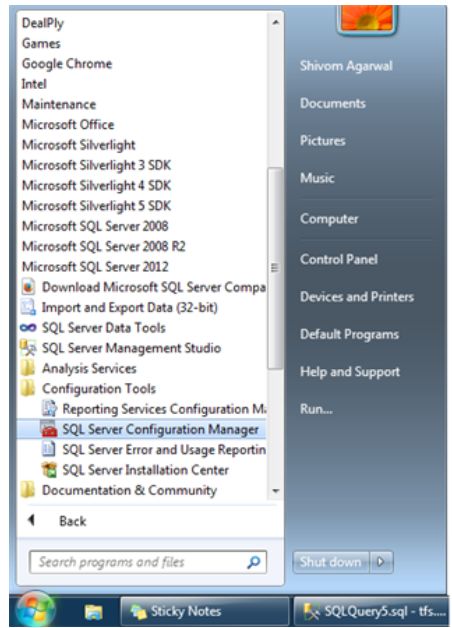Open Shivom Agarwal personal folder
This screenshot has width=452, height=628.
[346, 66]
